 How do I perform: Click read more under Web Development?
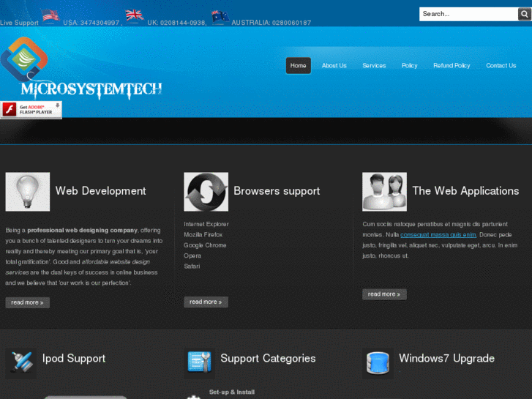point(27,302)
